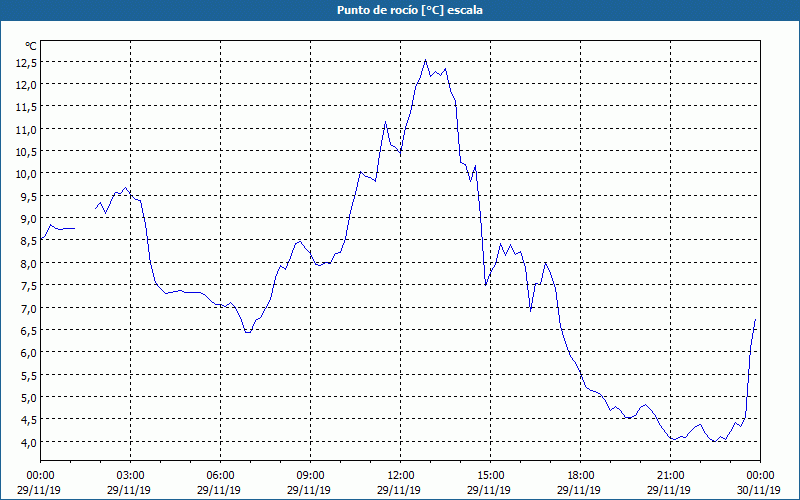
Task: Click the 03:00 time label
Action: pos(131,476)
